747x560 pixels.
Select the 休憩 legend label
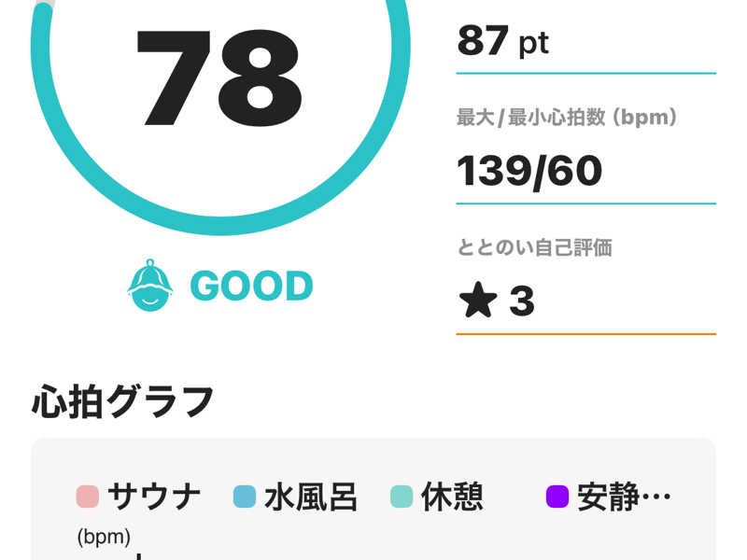click(x=452, y=497)
